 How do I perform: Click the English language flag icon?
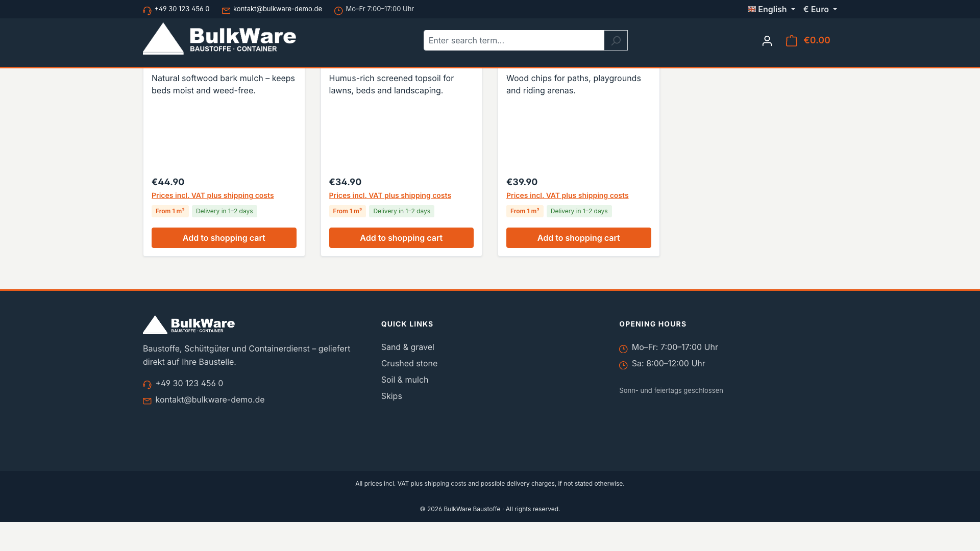pos(751,9)
